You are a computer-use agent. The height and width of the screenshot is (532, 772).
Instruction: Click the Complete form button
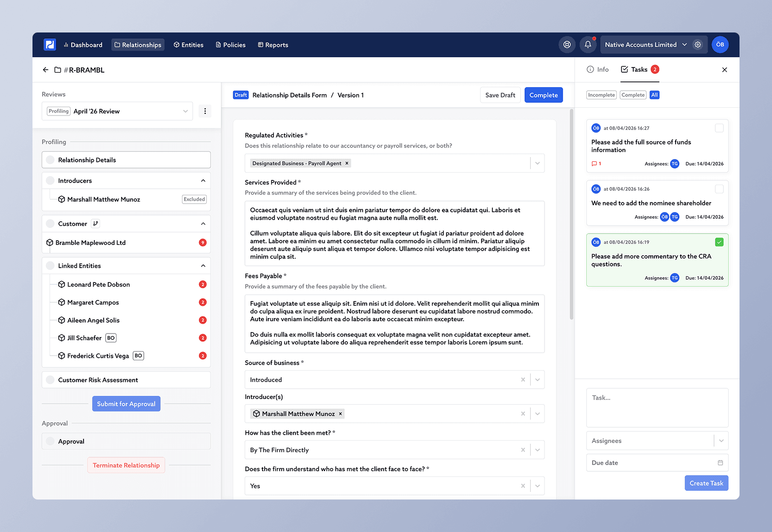(x=544, y=95)
